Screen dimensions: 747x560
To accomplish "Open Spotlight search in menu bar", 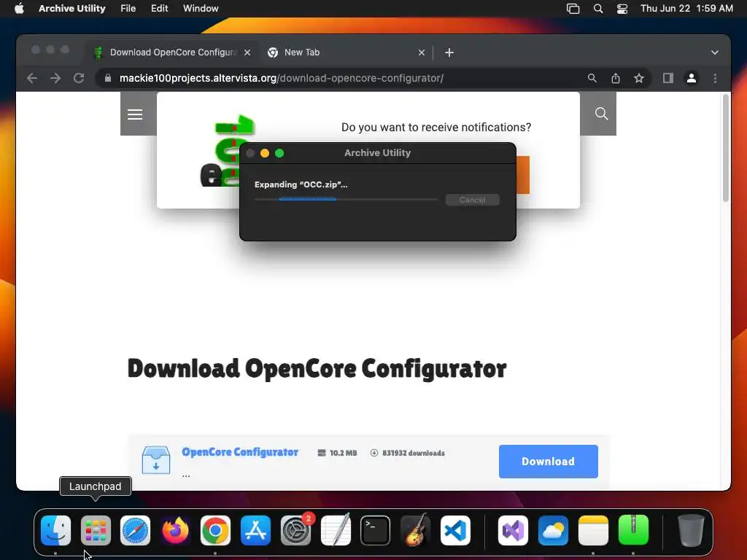I will (x=598, y=8).
